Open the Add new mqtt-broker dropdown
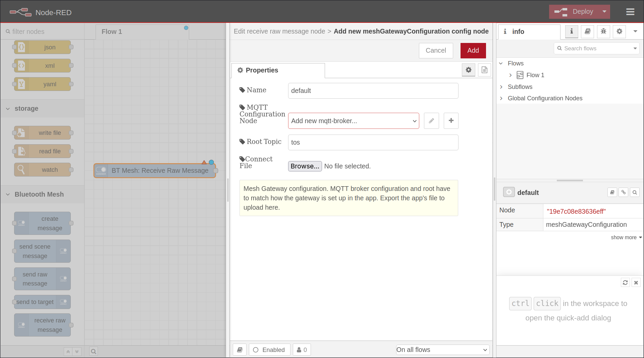The image size is (644, 358). coord(353,120)
